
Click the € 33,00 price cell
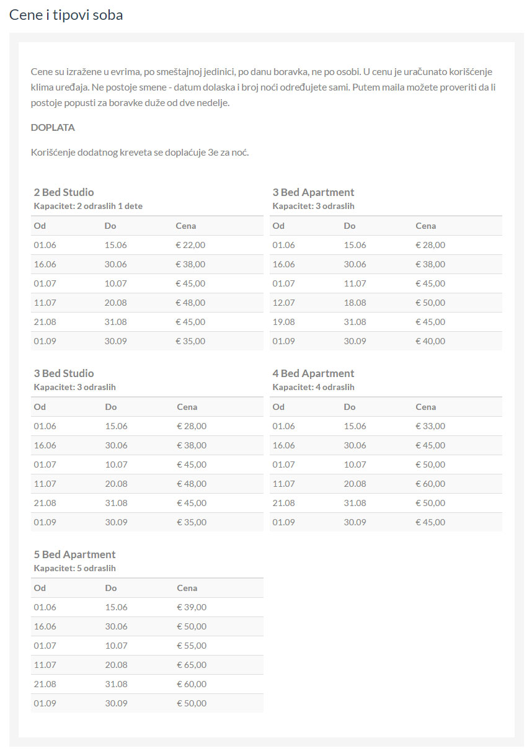tap(430, 426)
